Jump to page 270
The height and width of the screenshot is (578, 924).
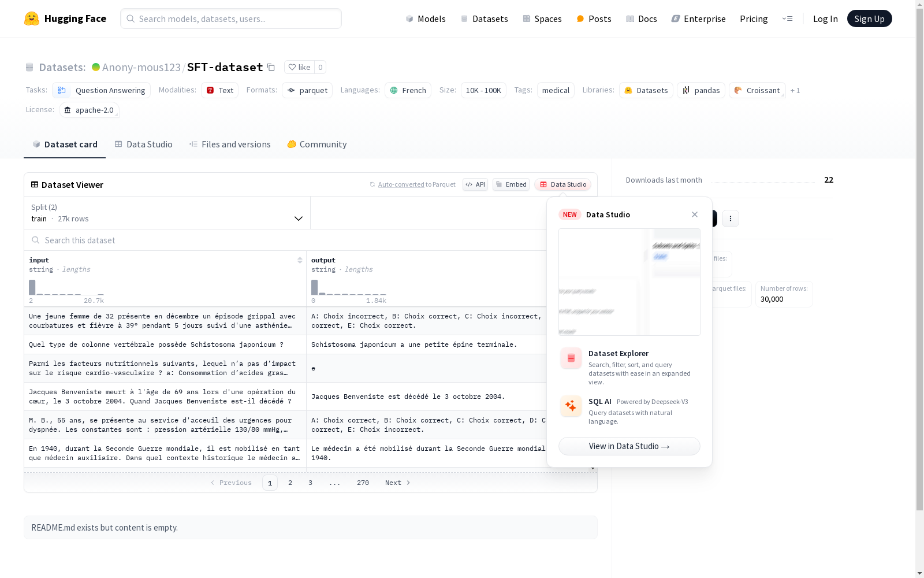(x=363, y=483)
